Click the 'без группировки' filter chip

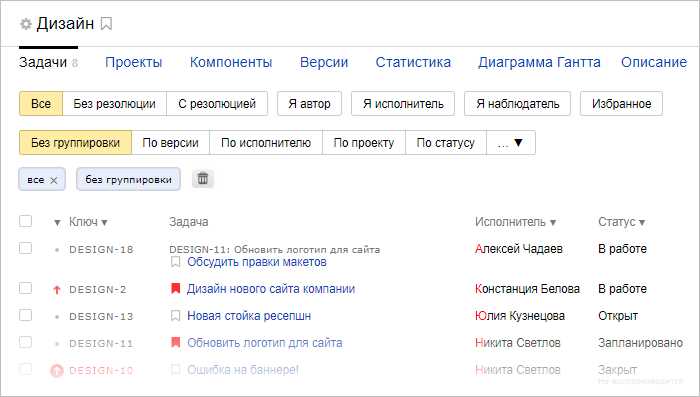(129, 179)
